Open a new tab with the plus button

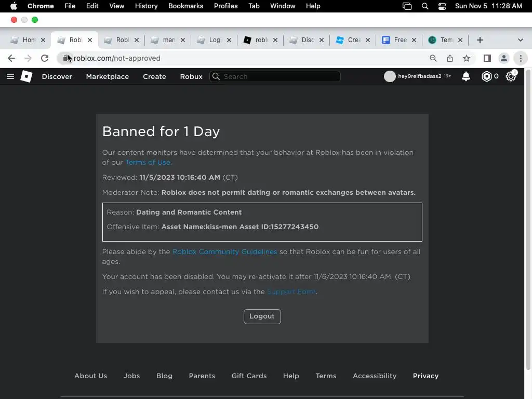point(480,40)
